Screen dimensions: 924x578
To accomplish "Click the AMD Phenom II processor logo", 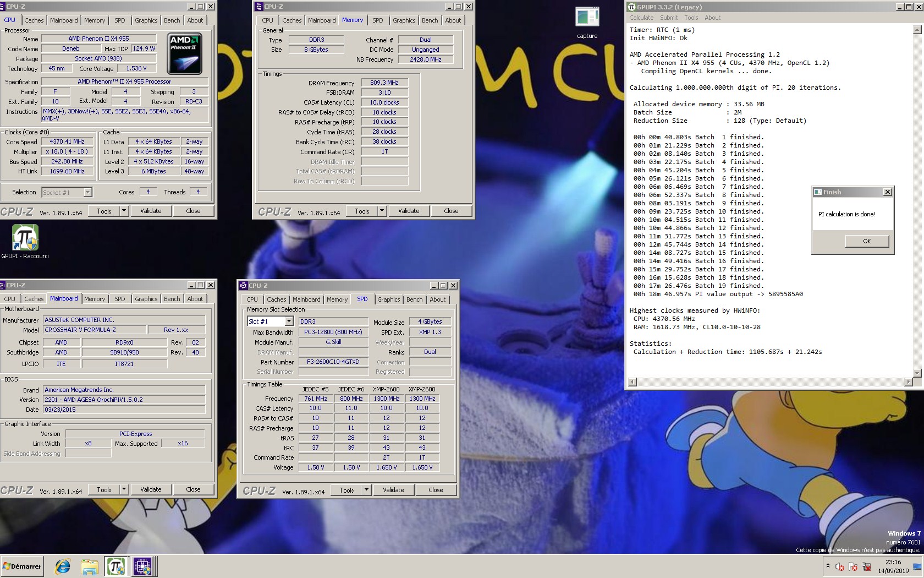I will pos(184,53).
